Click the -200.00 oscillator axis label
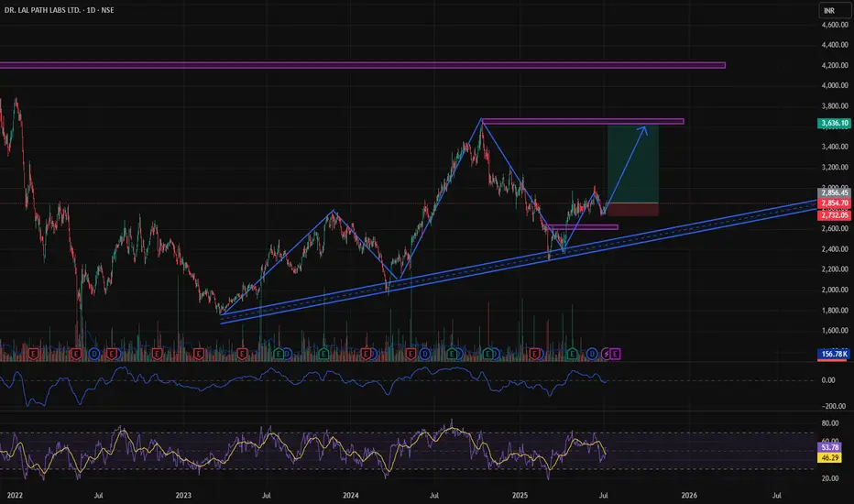The height and width of the screenshot is (504, 854). 833,406
